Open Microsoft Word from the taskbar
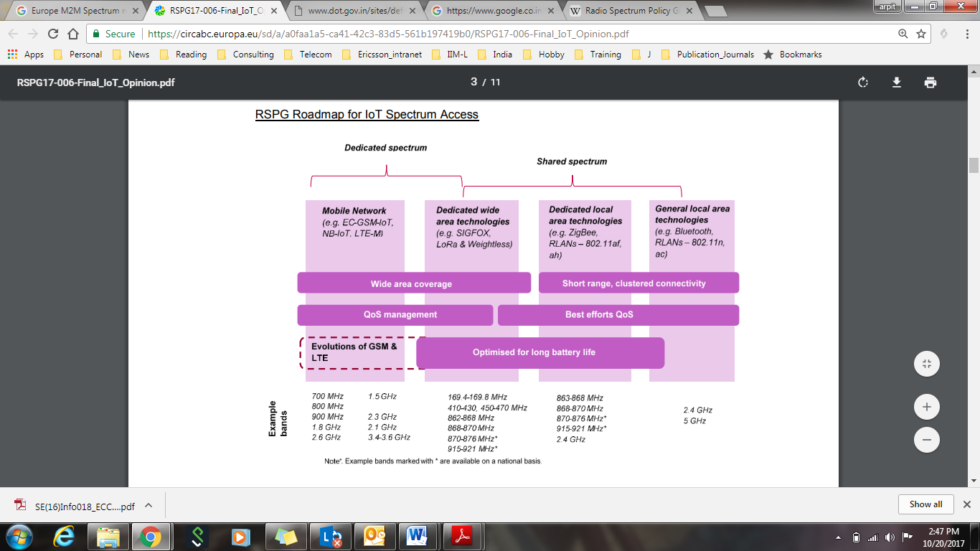 (x=416, y=536)
